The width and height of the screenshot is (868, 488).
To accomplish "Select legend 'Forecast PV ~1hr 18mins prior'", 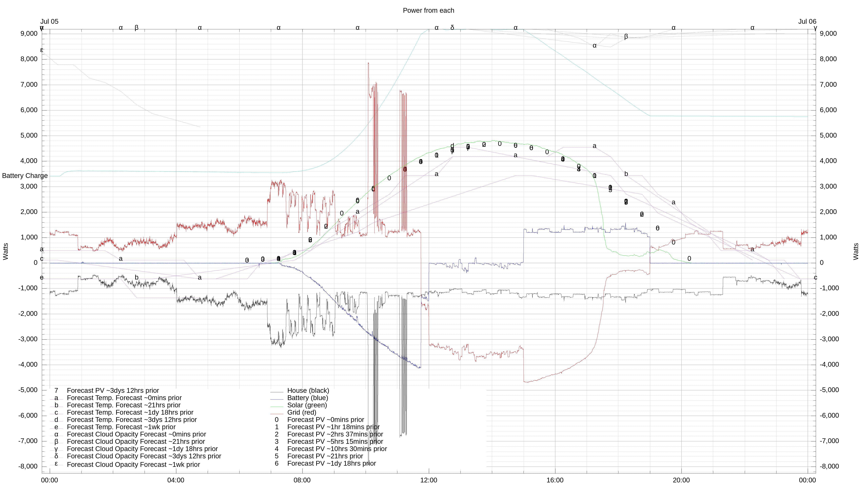I will [x=333, y=427].
